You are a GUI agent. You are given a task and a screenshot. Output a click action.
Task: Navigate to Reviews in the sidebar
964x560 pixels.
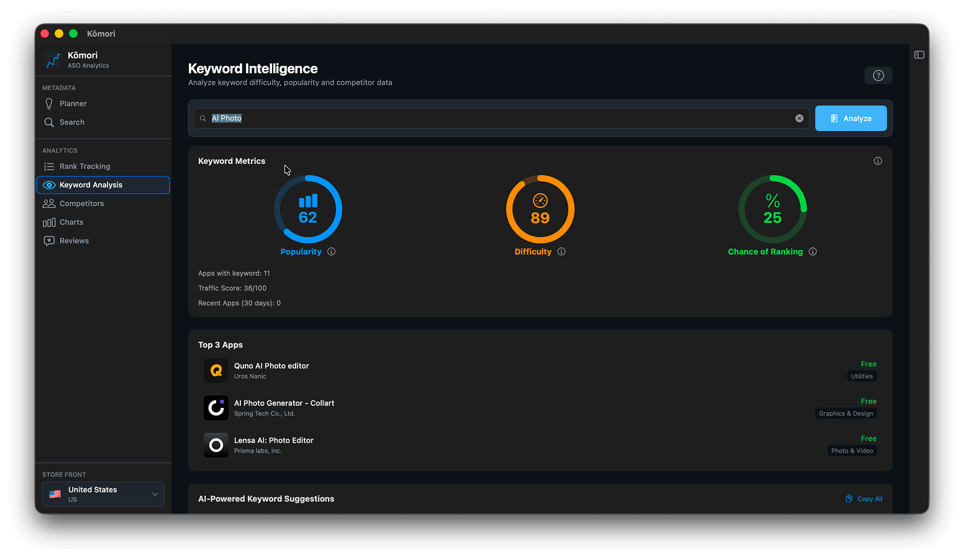coord(74,241)
